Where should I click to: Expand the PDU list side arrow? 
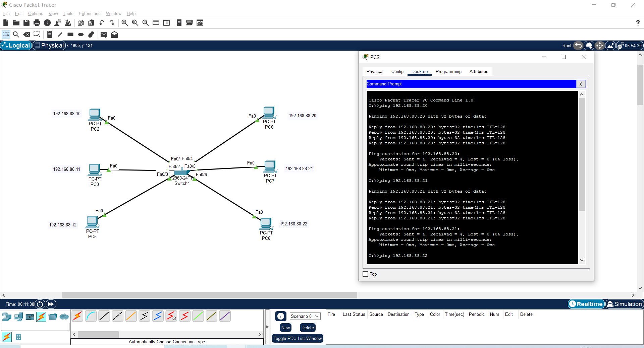tap(267, 327)
